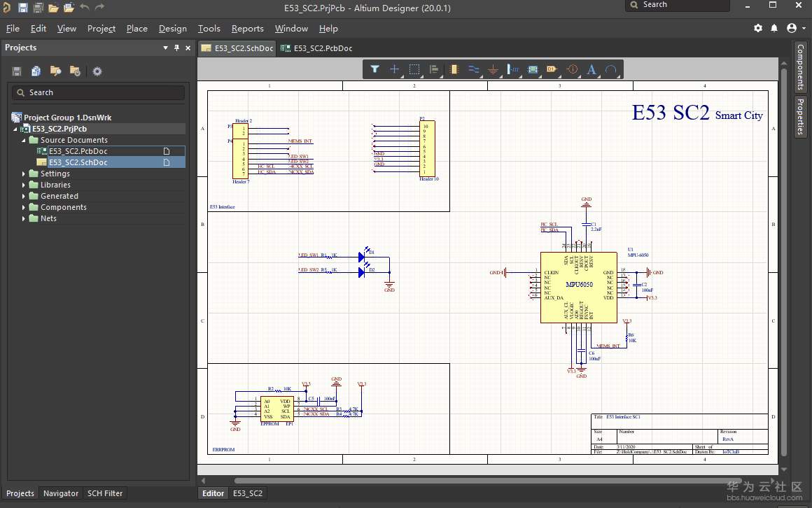This screenshot has width=812, height=508.
Task: Click the Place Wire tool
Action: pos(474,69)
